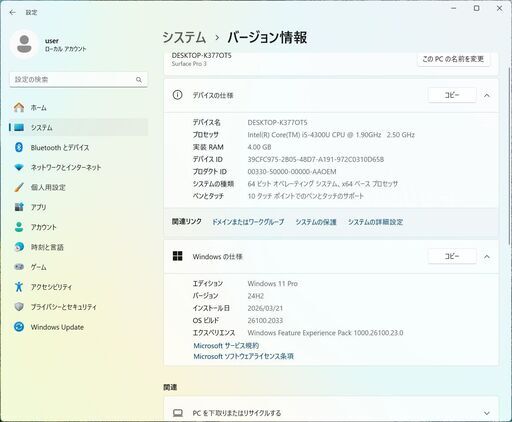Select the DESKTOP-K377OT5 device name value
Screen dimensions: 512x422
tap(277, 123)
